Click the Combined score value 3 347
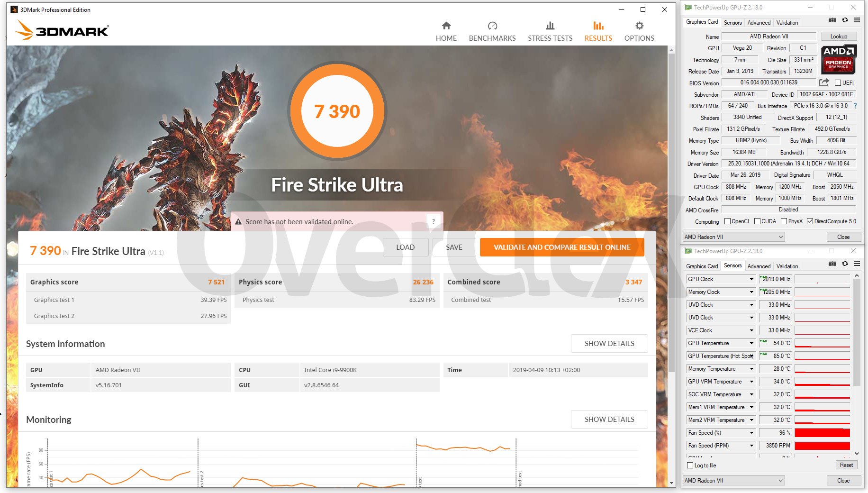Image resolution: width=868 pixels, height=493 pixels. click(633, 282)
